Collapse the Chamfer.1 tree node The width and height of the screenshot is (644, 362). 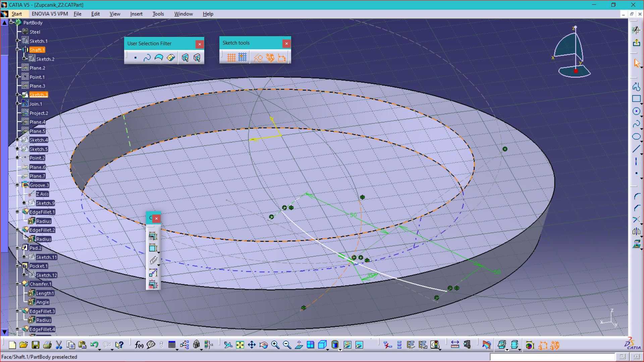[x=17, y=284]
